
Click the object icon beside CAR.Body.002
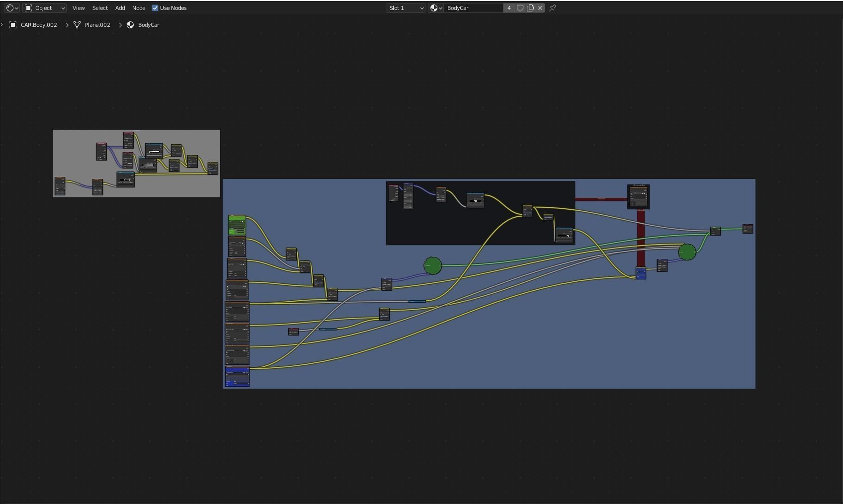pos(13,25)
